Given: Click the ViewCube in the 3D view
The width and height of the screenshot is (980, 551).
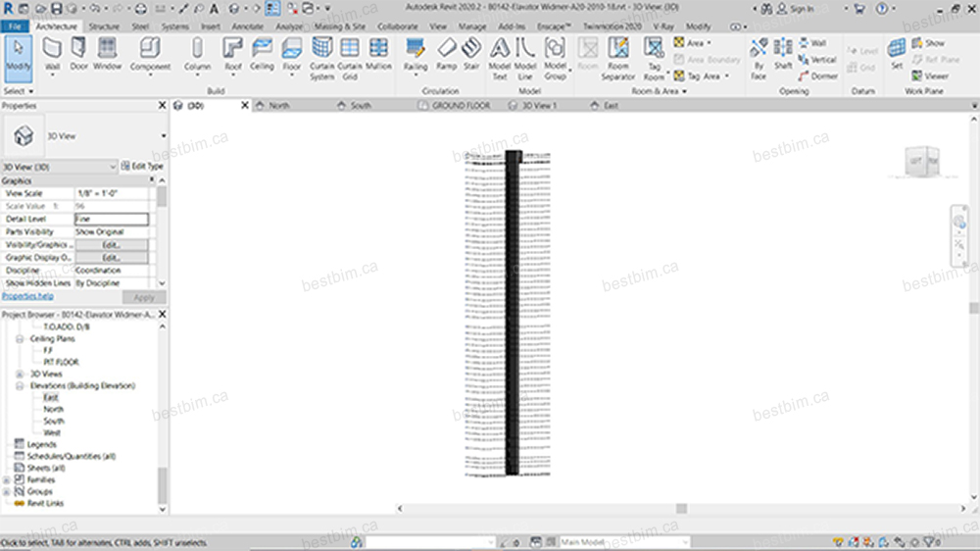Looking at the screenshot, I should pos(923,160).
